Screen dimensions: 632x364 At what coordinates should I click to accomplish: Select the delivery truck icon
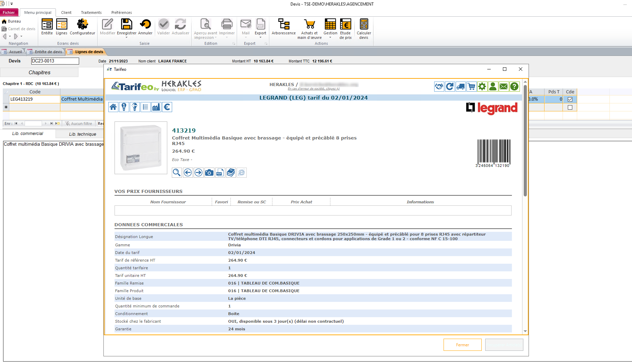(461, 86)
